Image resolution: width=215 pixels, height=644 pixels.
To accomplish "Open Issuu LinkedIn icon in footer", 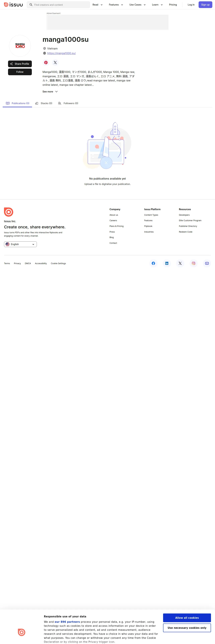I will coord(167,263).
